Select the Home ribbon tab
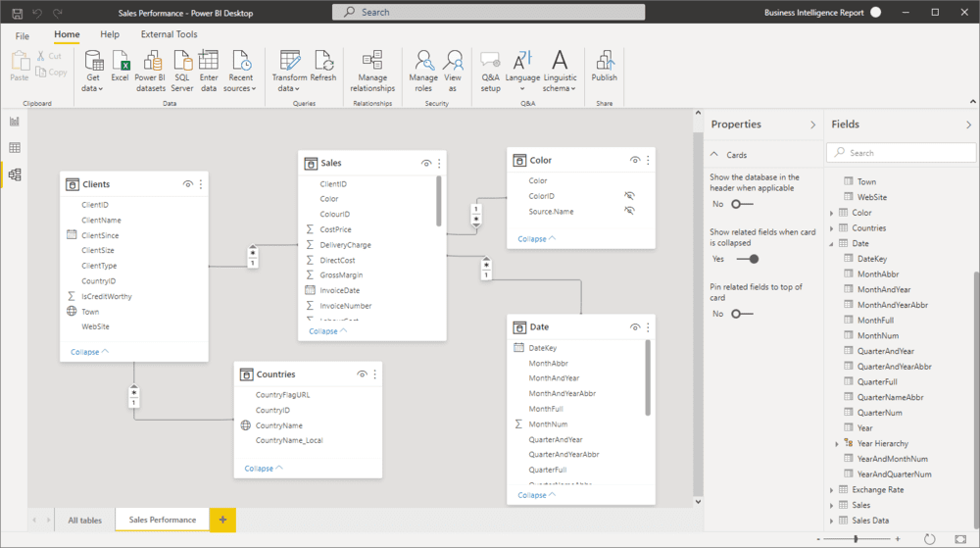 click(x=67, y=34)
